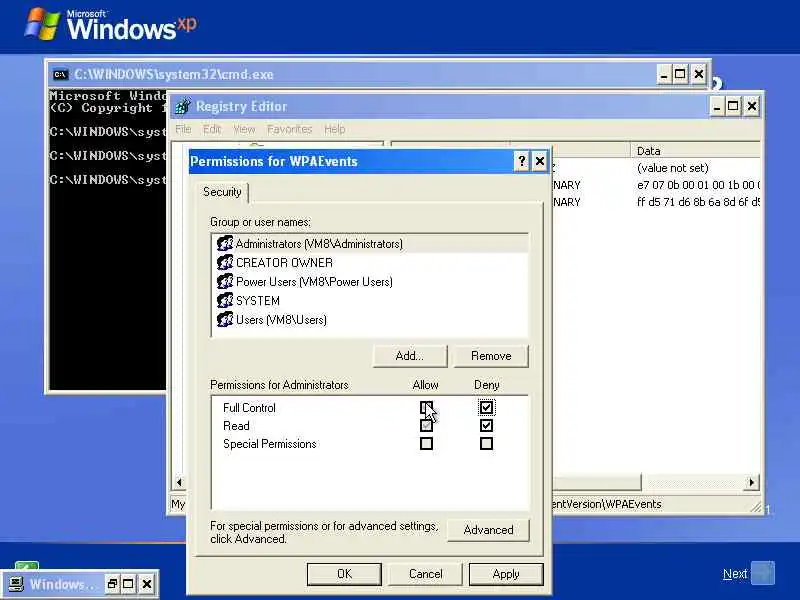Confirm permissions with OK
This screenshot has width=800, height=600.
(x=344, y=574)
